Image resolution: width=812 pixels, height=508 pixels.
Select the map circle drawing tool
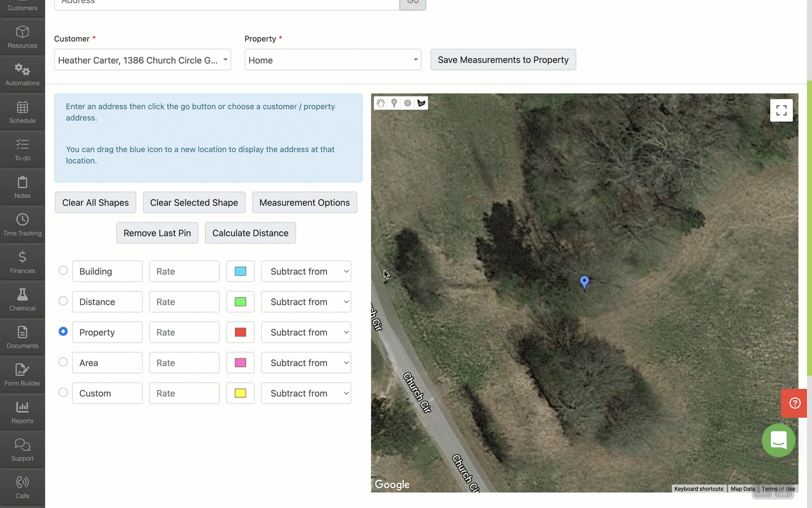tap(408, 103)
